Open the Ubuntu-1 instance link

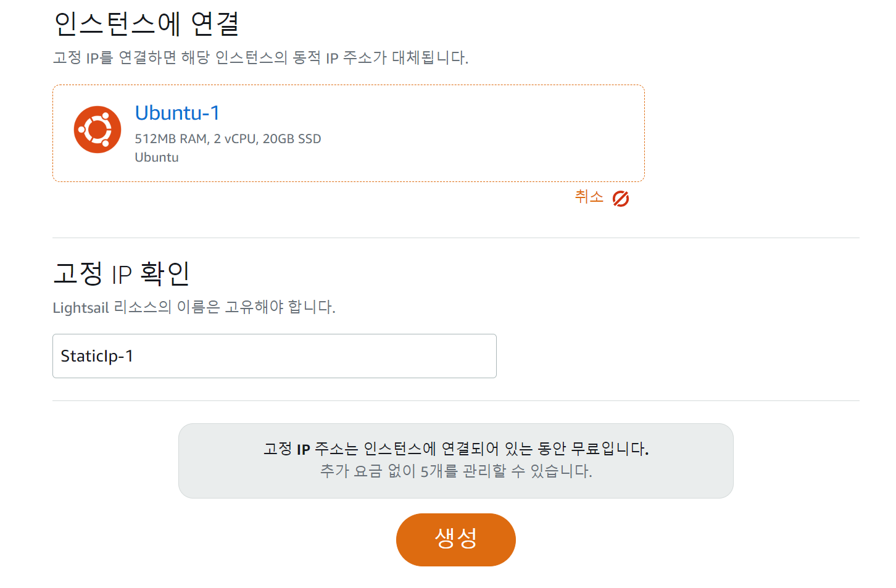[177, 113]
